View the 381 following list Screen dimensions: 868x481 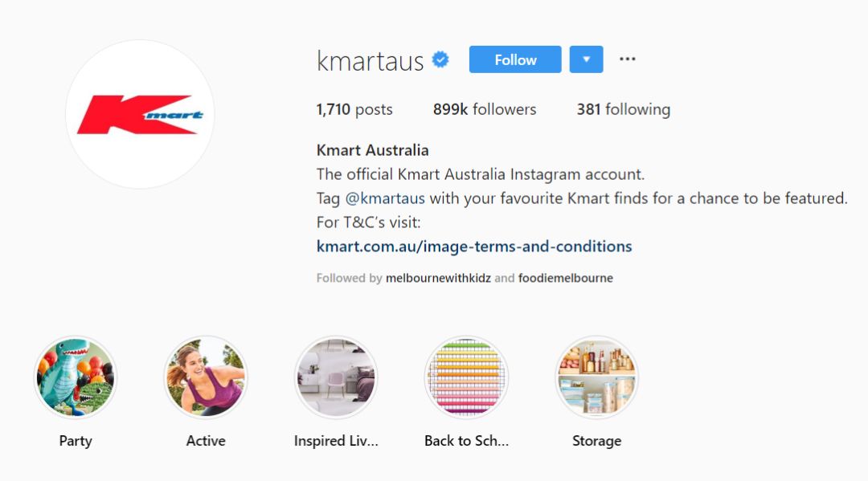click(x=624, y=109)
